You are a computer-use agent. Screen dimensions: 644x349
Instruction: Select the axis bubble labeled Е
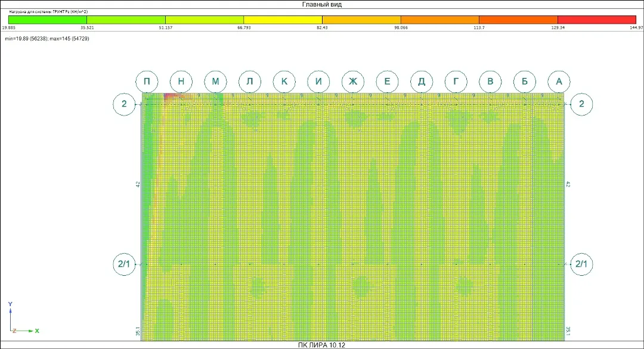(x=388, y=81)
